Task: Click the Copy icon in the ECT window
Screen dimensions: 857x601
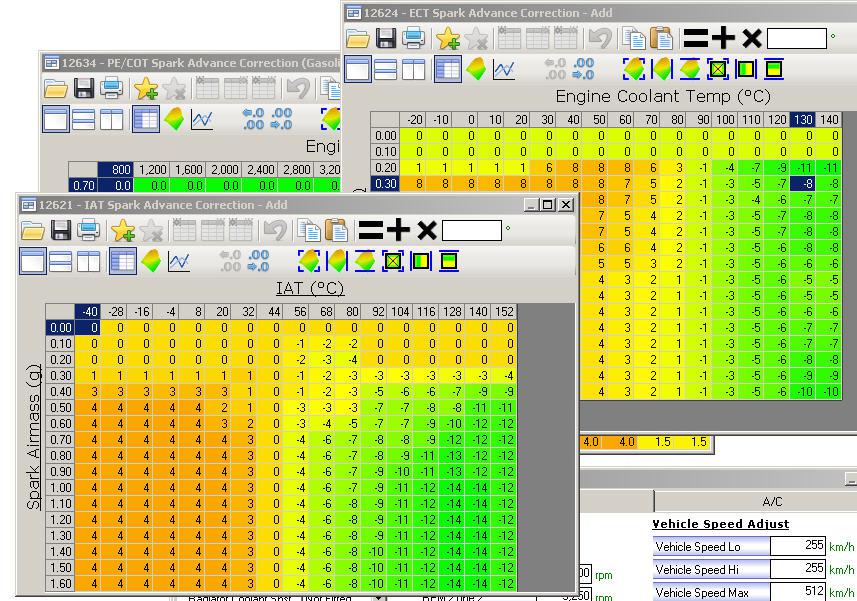Action: pos(633,39)
